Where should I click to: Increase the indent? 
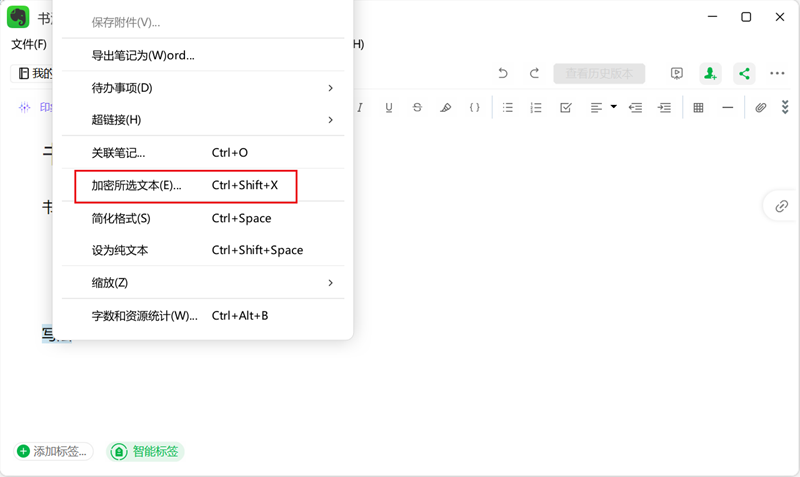664,107
